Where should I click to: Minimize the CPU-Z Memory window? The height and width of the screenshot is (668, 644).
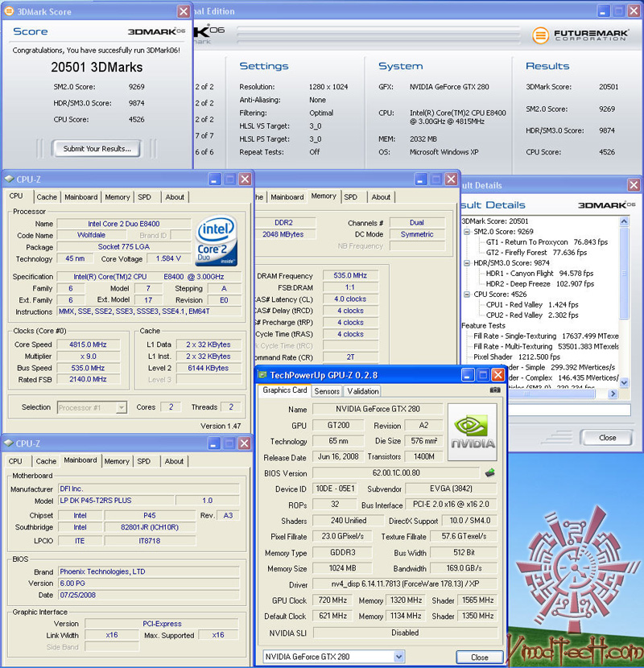point(421,179)
